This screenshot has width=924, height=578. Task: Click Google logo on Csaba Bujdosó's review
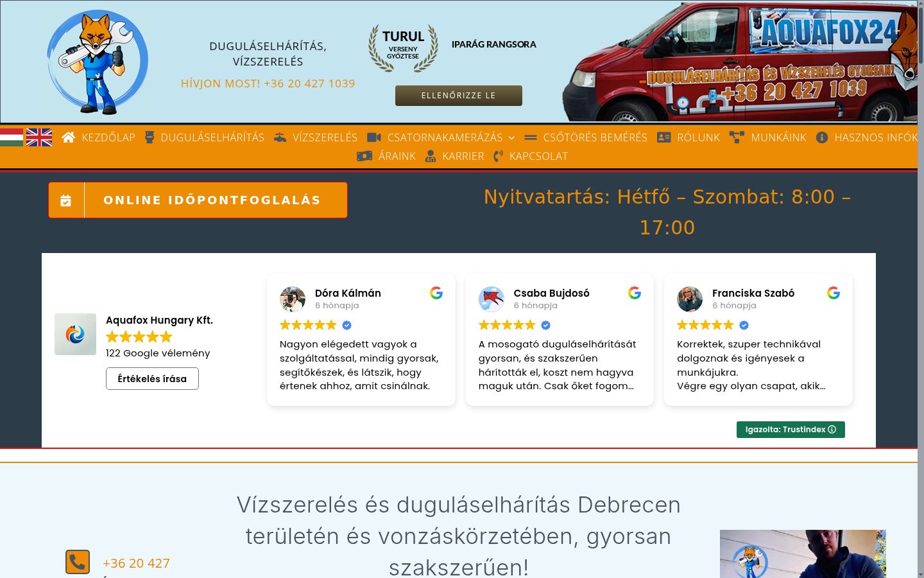pos(635,293)
